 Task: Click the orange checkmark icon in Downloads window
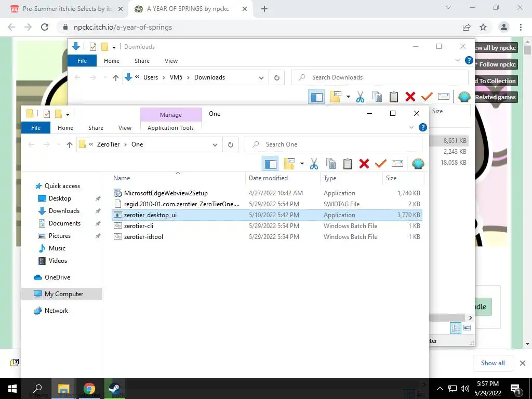tap(427, 97)
